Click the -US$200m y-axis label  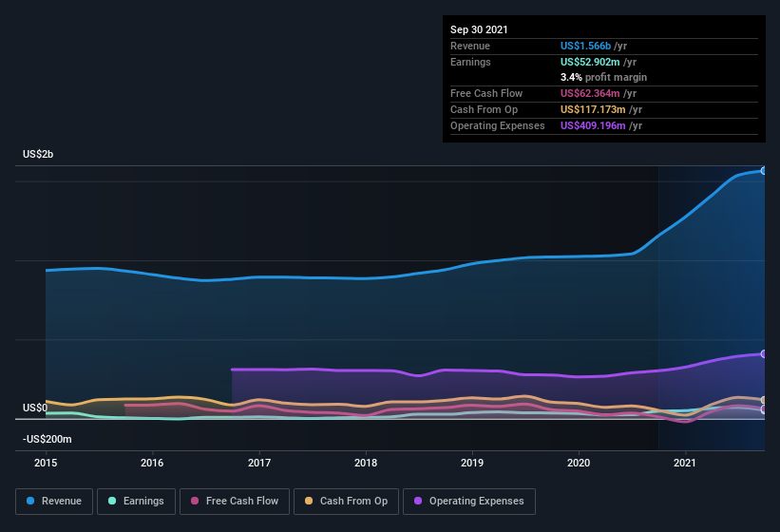pyautogui.click(x=48, y=439)
